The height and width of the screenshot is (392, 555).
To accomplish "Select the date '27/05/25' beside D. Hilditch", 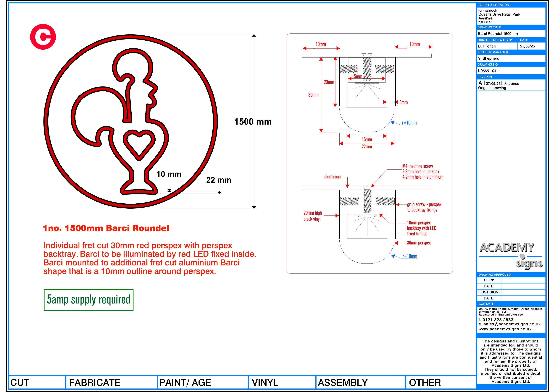I will tap(527, 46).
